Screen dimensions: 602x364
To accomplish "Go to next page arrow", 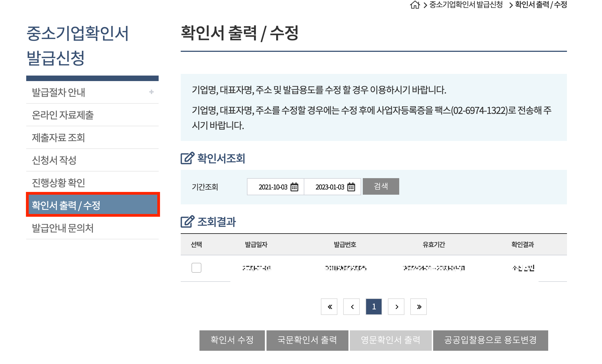I will (x=396, y=307).
